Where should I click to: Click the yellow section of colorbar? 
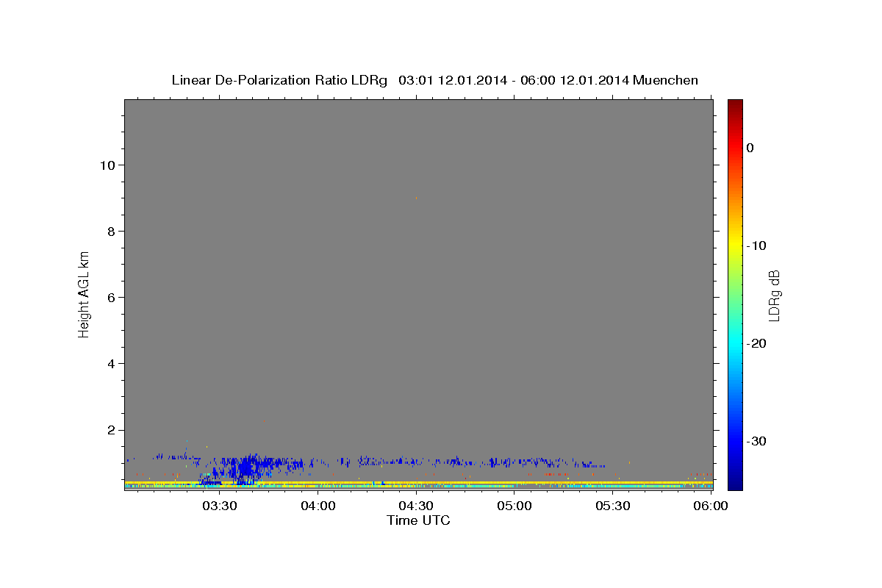pos(735,243)
